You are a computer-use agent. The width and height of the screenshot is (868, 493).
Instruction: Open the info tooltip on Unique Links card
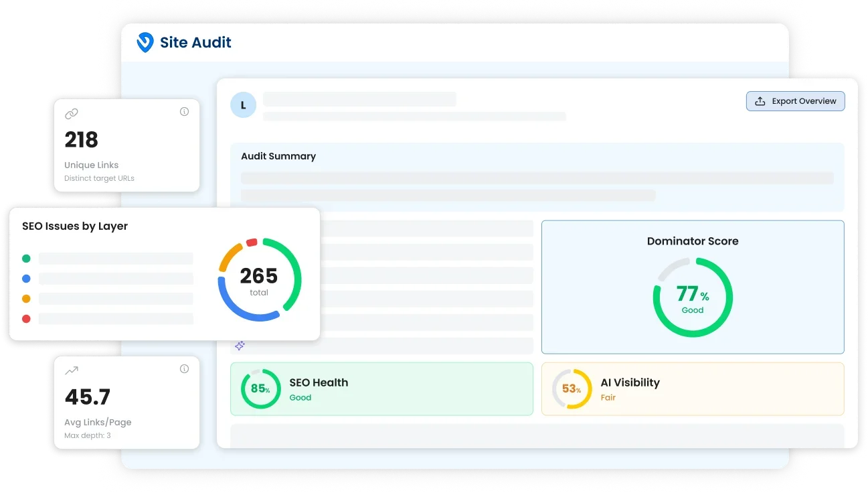pyautogui.click(x=184, y=111)
